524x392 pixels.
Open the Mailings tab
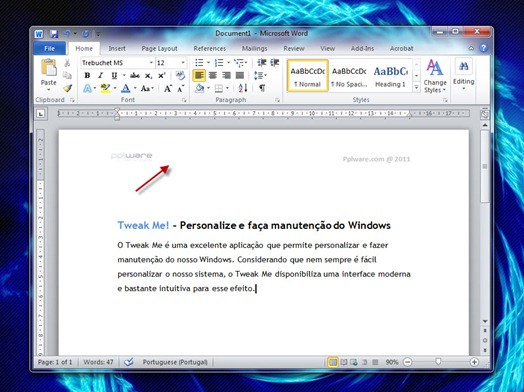[255, 48]
